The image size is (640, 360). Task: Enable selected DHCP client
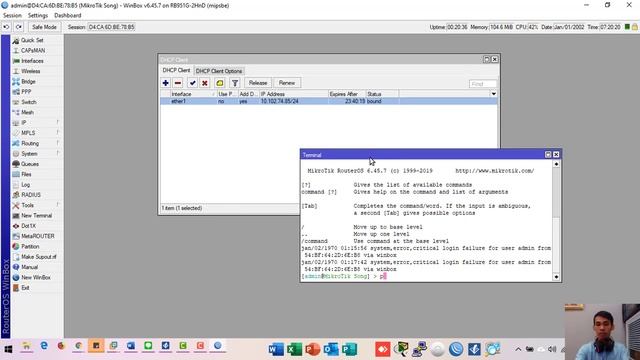click(193, 83)
